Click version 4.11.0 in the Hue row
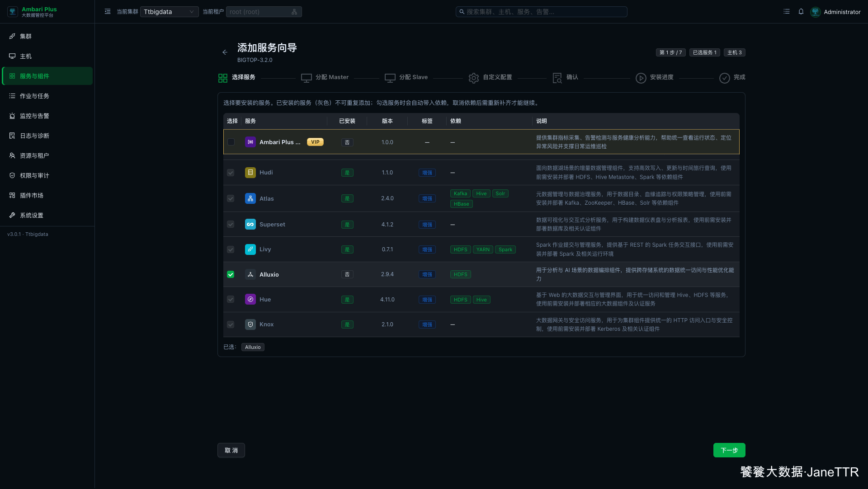Screen dimensions: 868x489 [x=387, y=299]
